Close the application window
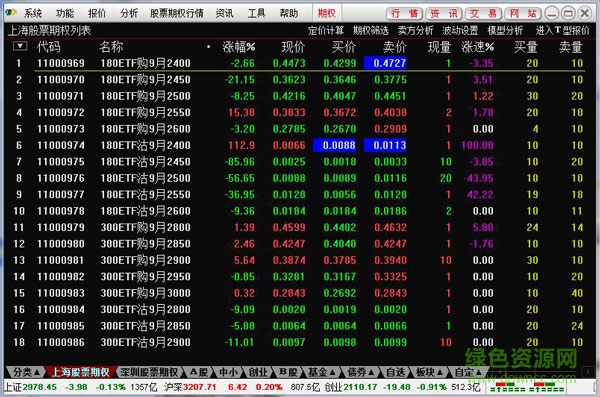This screenshot has width=600, height=397. tap(585, 14)
